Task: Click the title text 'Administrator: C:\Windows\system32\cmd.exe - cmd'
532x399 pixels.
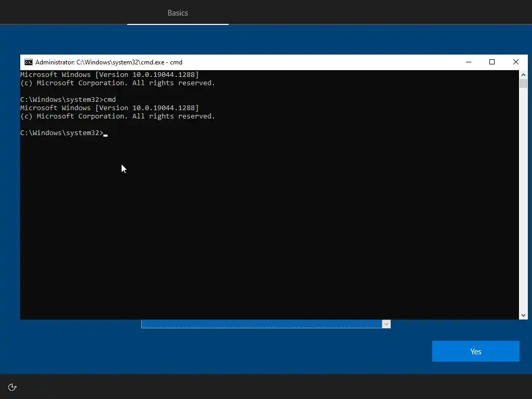Action: point(109,62)
